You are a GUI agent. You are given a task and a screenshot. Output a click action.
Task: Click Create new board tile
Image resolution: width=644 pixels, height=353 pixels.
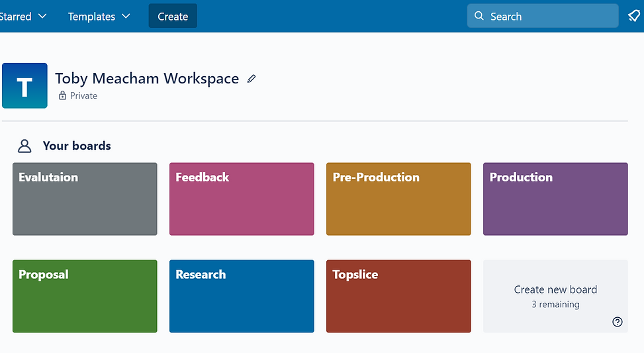point(555,296)
